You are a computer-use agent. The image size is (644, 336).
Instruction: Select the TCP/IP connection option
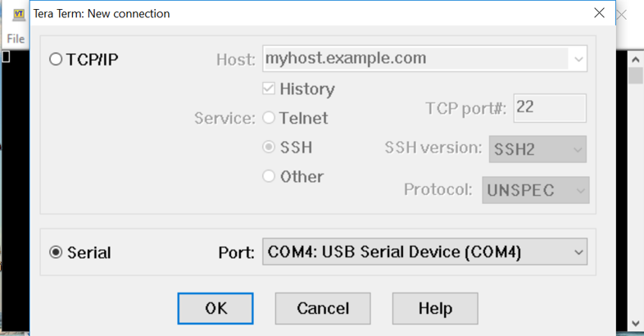57,59
